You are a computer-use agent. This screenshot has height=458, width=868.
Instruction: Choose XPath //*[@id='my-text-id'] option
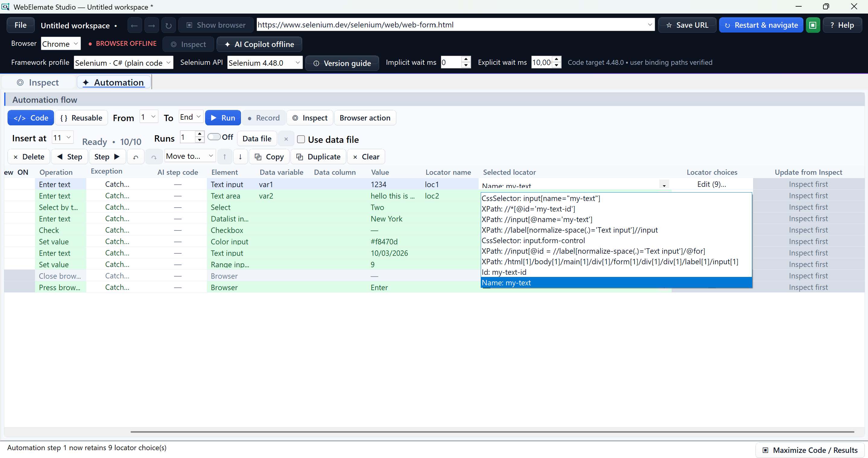616,209
